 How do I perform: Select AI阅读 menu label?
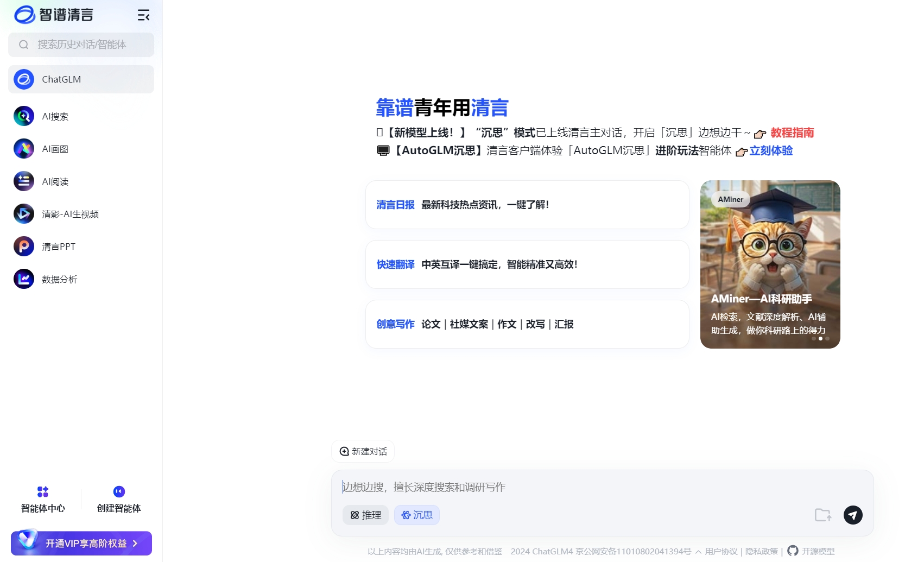(55, 181)
